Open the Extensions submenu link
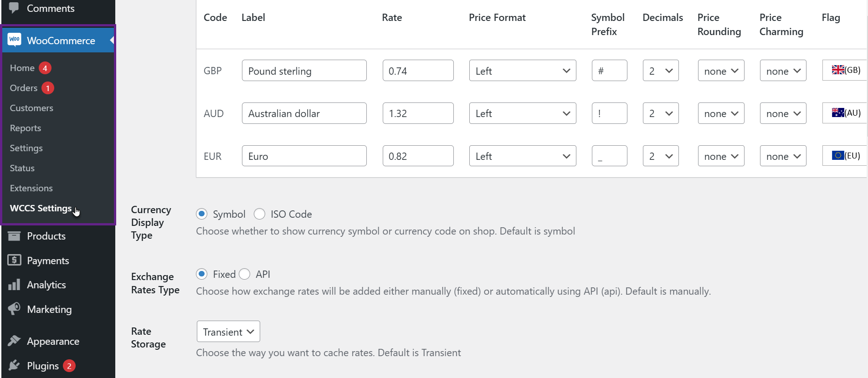The image size is (868, 378). [31, 188]
